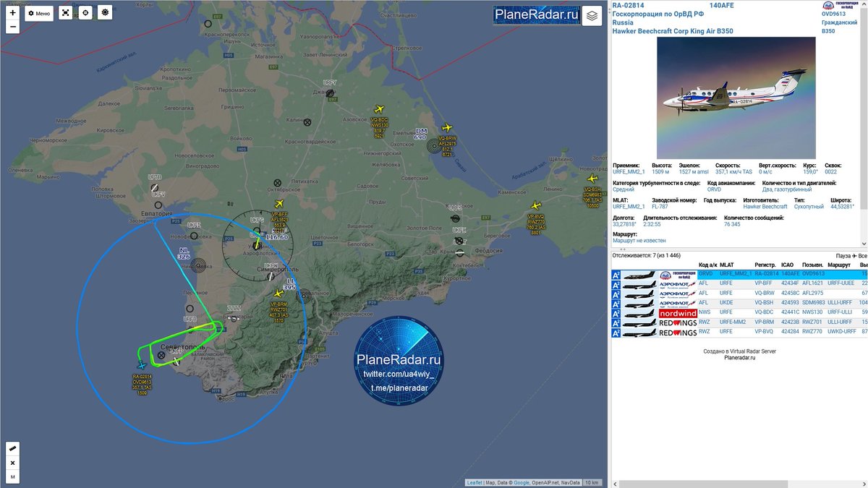Click the Aeroflot logo in VP-BFF row
This screenshot has width=868, height=488.
678,285
